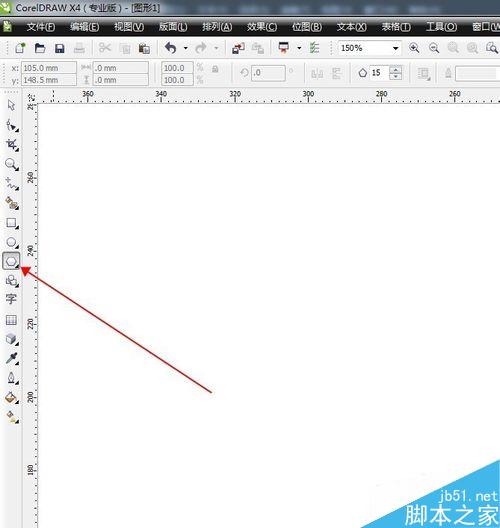
Task: Increase polygon sides with up stepper
Action: pos(396,69)
